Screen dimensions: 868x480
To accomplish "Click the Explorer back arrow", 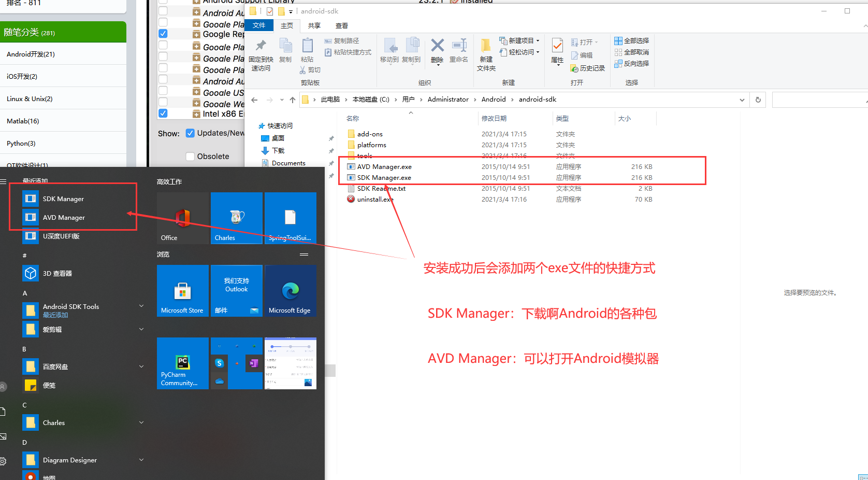I will [254, 100].
